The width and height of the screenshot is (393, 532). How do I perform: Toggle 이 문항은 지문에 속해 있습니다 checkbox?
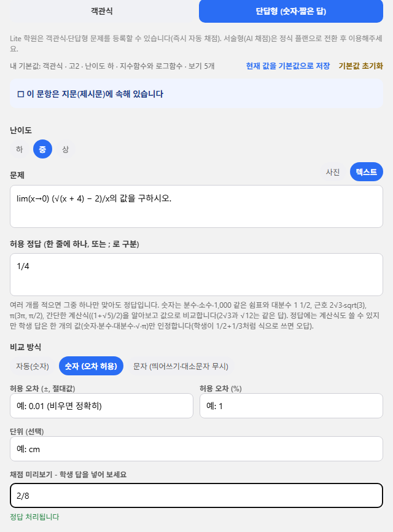[21, 94]
